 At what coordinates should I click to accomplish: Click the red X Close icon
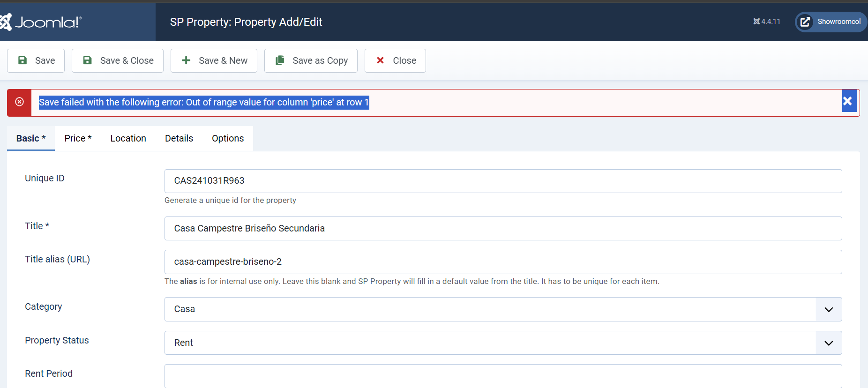pyautogui.click(x=380, y=60)
